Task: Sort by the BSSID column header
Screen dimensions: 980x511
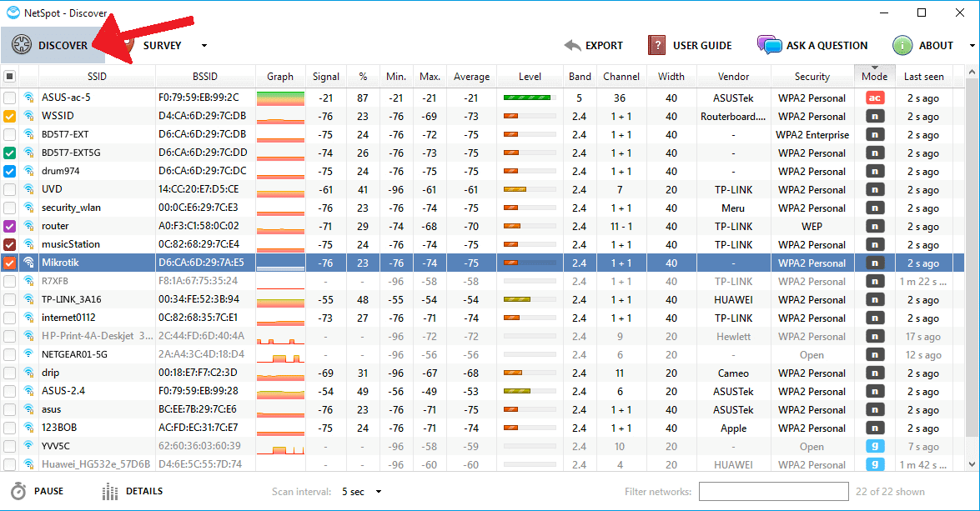Action: pos(205,76)
